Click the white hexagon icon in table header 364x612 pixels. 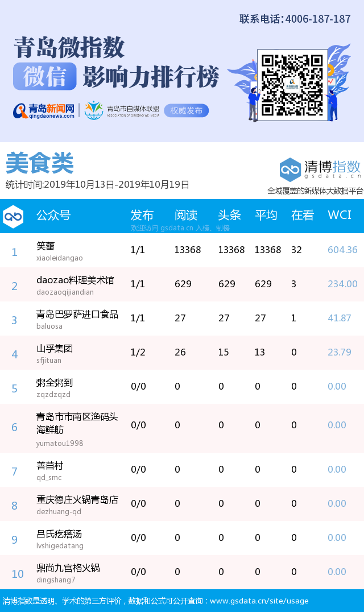(13, 216)
